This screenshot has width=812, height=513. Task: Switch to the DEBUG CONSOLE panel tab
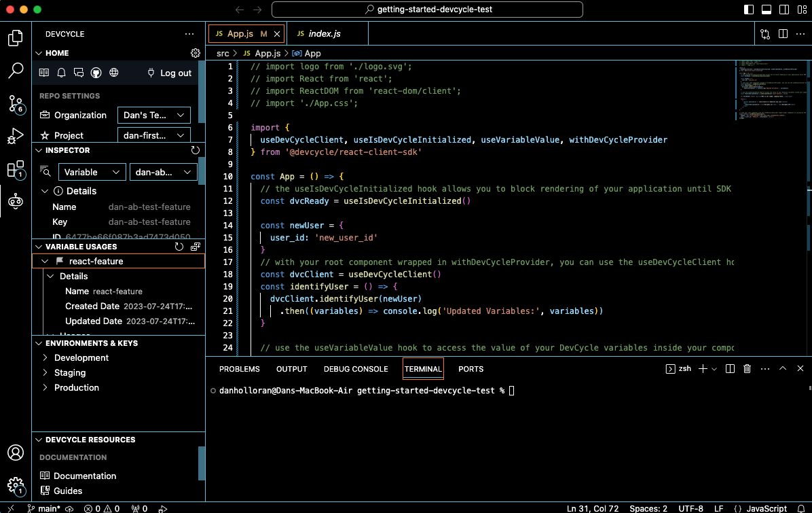point(356,369)
